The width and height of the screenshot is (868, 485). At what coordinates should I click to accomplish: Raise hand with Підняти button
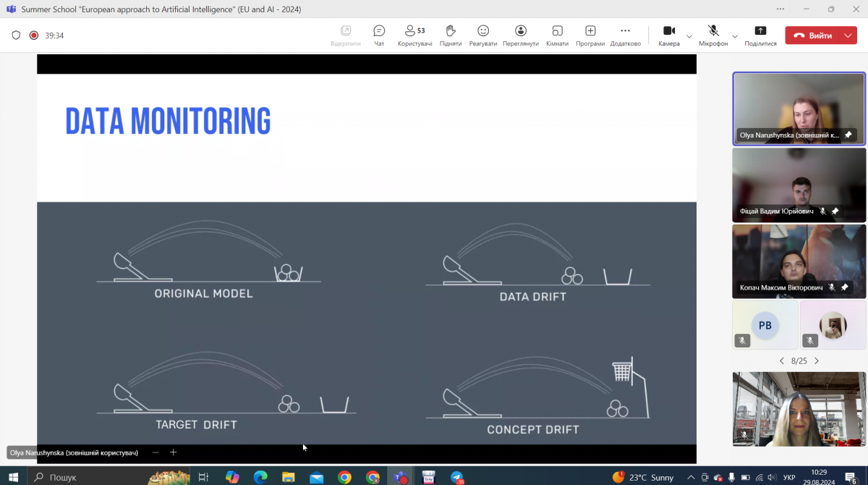pyautogui.click(x=450, y=35)
